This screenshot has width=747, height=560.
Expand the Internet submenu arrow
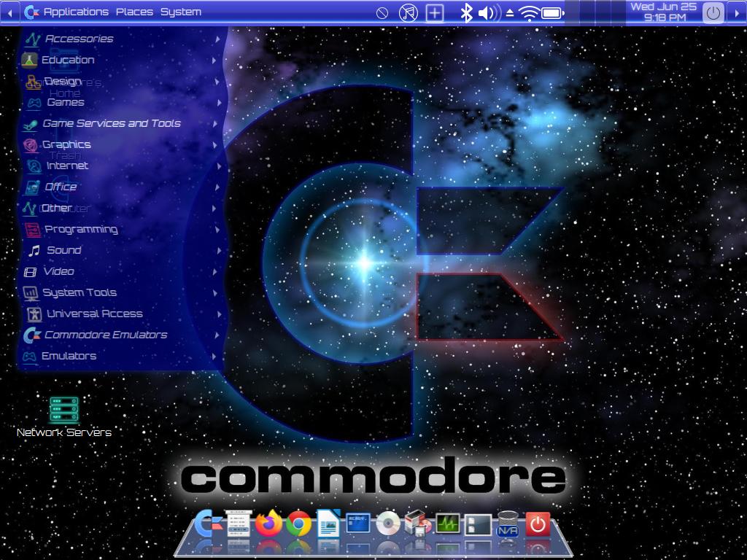point(219,166)
